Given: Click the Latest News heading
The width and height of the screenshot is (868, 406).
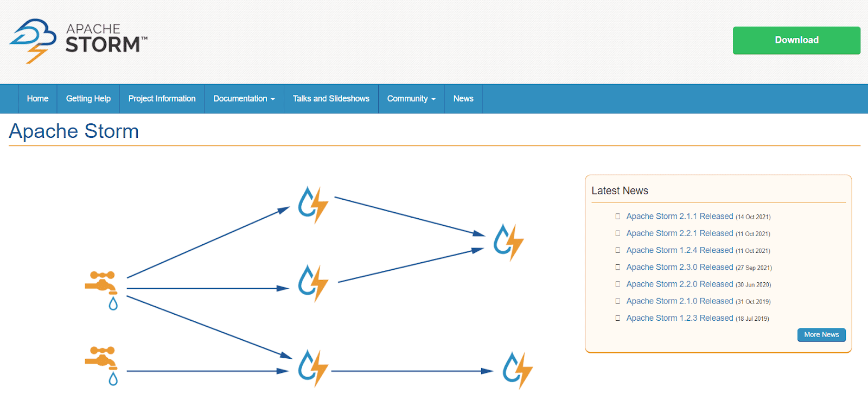Looking at the screenshot, I should coord(620,191).
